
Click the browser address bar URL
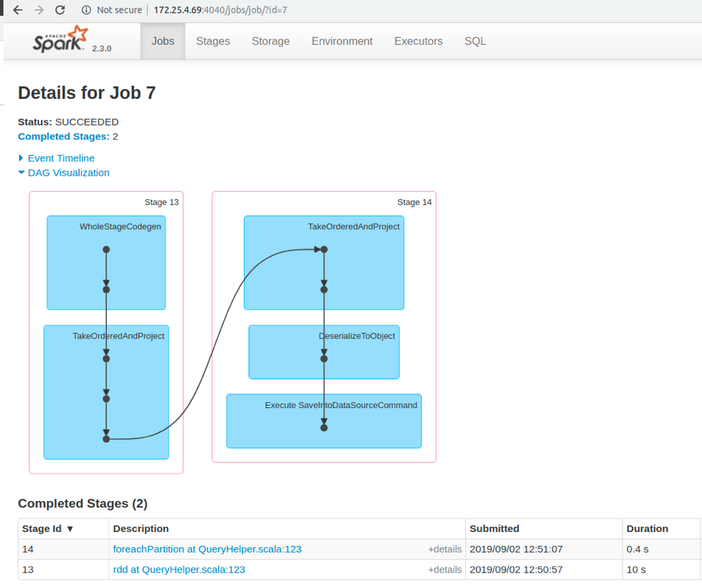click(x=220, y=10)
